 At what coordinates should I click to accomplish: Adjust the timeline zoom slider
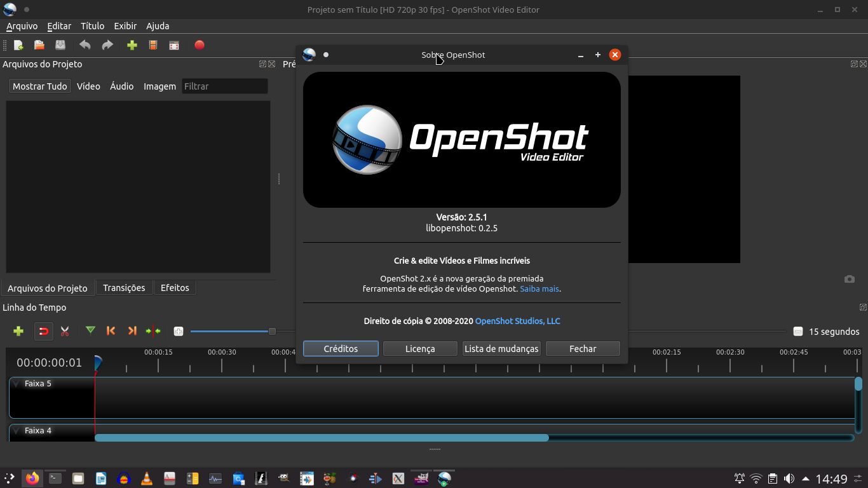coord(272,331)
